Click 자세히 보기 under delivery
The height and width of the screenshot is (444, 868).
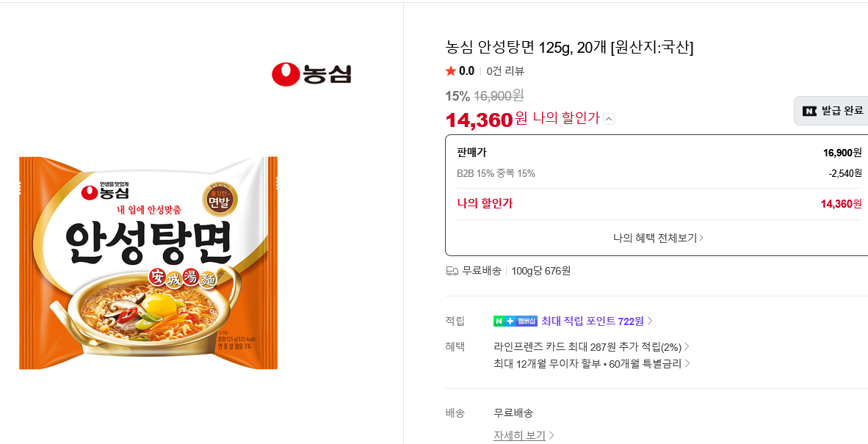tap(524, 436)
